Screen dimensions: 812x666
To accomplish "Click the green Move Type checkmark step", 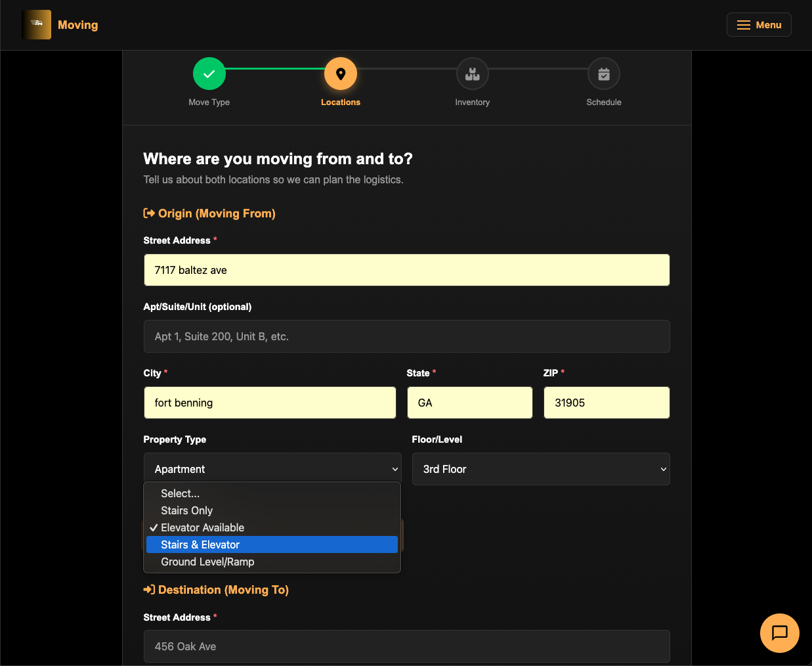I will point(209,74).
